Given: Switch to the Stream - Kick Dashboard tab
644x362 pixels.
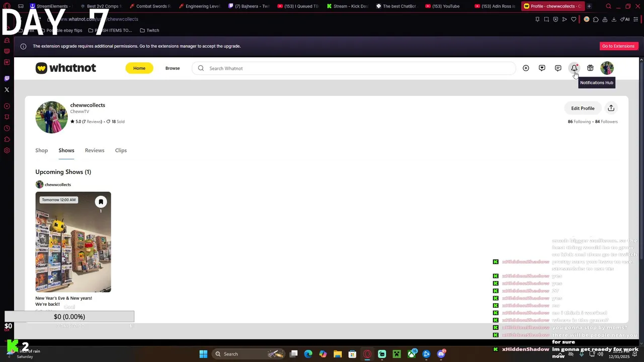Looking at the screenshot, I should (347, 6).
